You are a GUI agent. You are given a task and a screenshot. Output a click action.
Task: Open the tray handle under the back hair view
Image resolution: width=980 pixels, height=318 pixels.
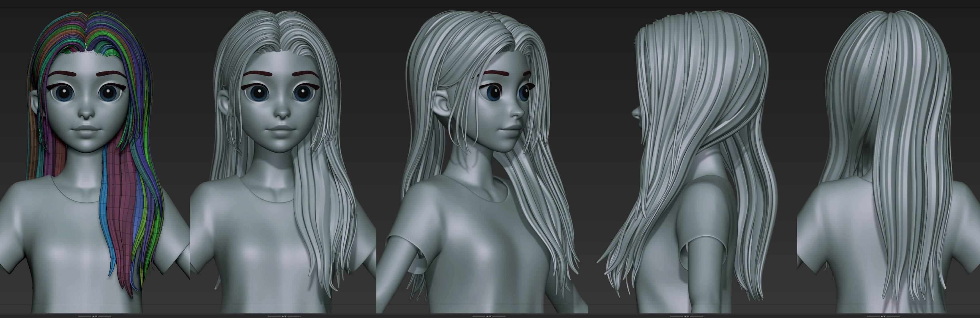pos(883,316)
